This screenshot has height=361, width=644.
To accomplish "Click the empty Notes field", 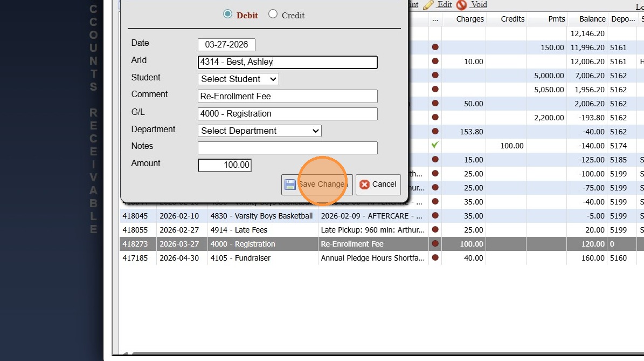I will tap(287, 148).
